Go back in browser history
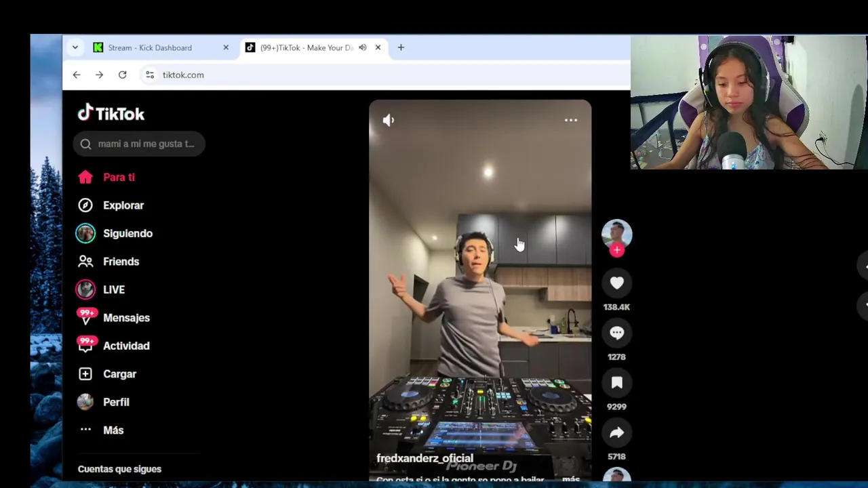The height and width of the screenshot is (488, 868). click(77, 75)
